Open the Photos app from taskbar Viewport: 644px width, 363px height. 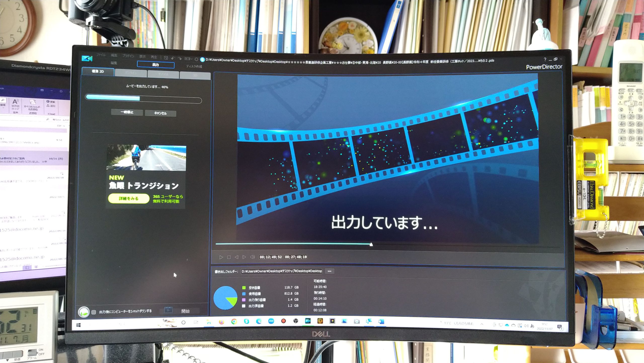coord(344,321)
